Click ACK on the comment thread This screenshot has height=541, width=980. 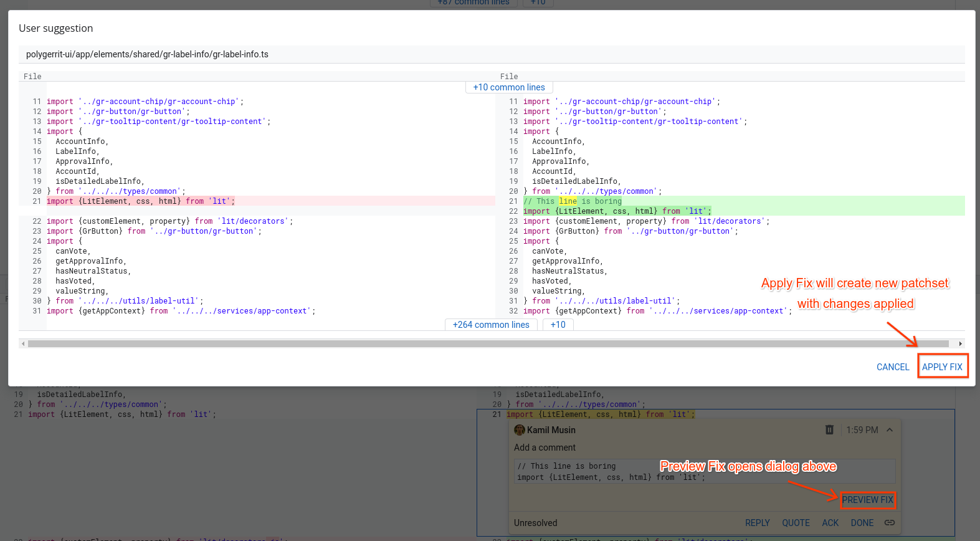[x=830, y=523]
